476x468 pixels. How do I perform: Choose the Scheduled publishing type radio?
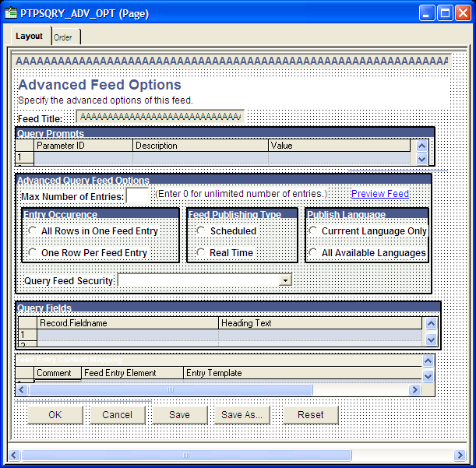point(201,230)
